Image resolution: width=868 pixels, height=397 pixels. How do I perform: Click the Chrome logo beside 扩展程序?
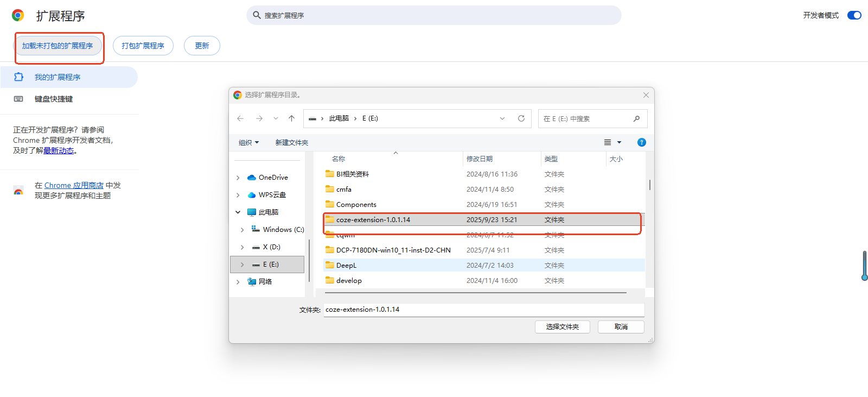pos(18,15)
